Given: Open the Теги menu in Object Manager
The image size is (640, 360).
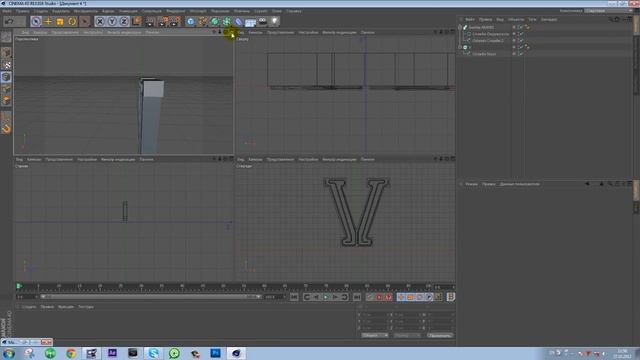Looking at the screenshot, I should [x=532, y=19].
